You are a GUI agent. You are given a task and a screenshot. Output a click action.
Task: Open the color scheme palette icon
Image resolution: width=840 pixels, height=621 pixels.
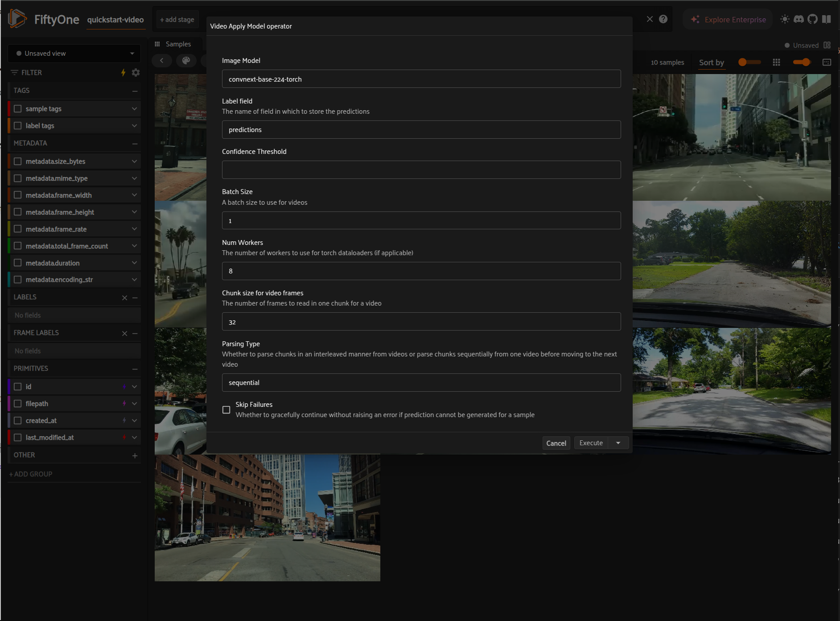coord(186,60)
